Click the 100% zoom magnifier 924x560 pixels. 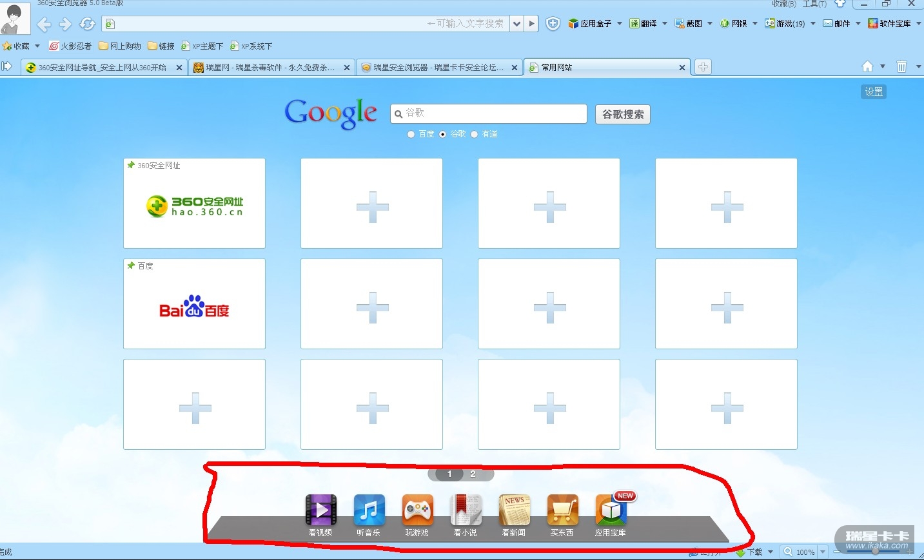[788, 552]
